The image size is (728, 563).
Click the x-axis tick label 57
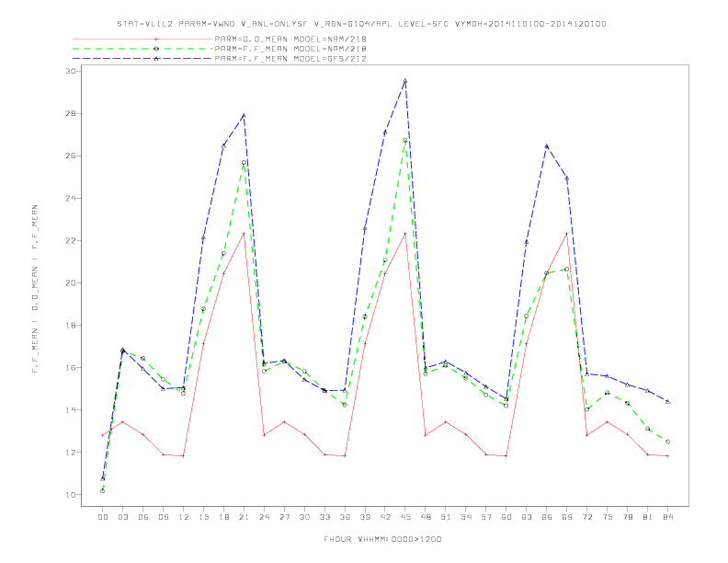click(486, 517)
